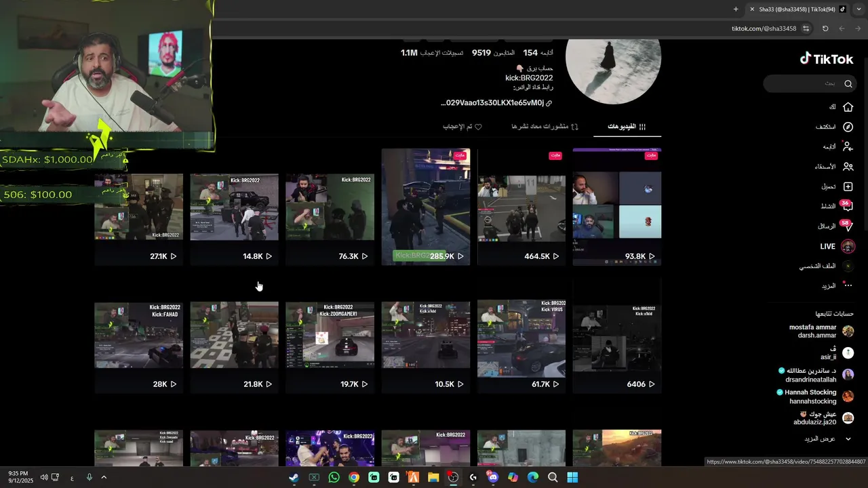Open Google Chrome from the taskbar
The height and width of the screenshot is (488, 868).
click(353, 477)
